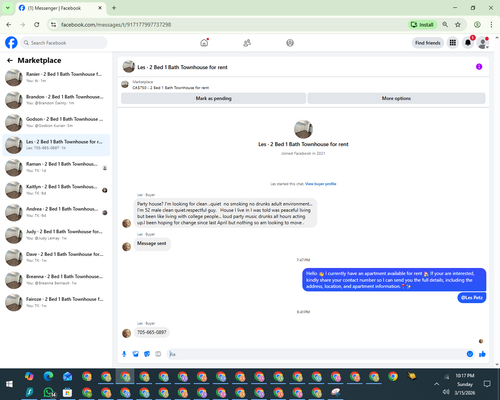Viewport: 500px width, 400px height.
Task: Open the Ranier conversation
Action: click(x=56, y=77)
